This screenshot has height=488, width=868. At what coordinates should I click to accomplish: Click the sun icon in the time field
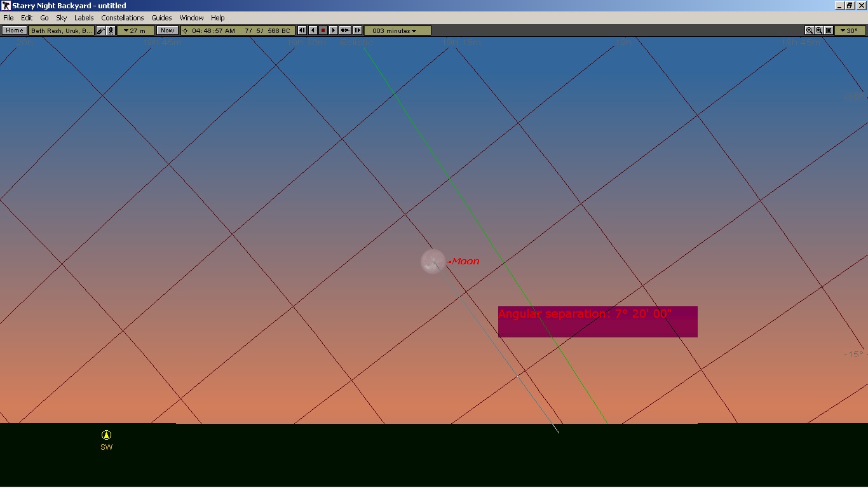pyautogui.click(x=186, y=30)
